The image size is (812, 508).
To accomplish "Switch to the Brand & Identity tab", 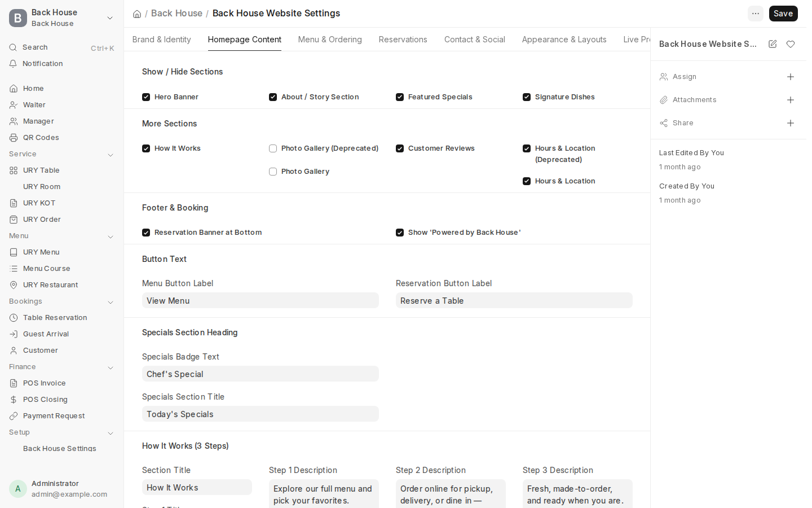I will pyautogui.click(x=162, y=40).
